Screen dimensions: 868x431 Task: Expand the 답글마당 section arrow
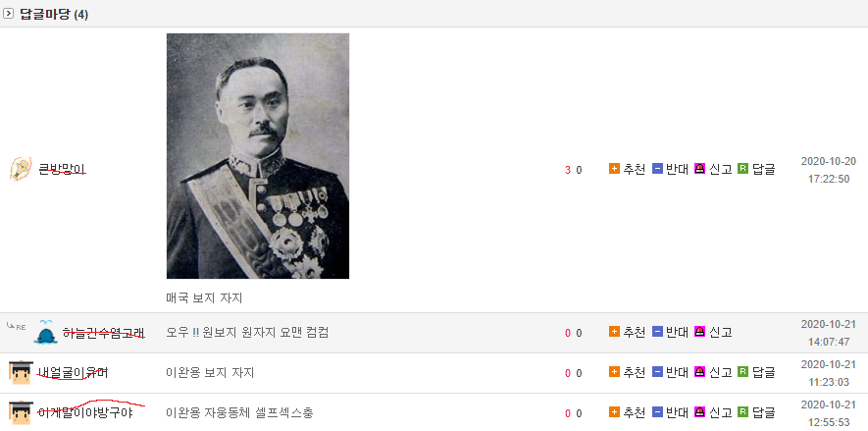(x=8, y=14)
